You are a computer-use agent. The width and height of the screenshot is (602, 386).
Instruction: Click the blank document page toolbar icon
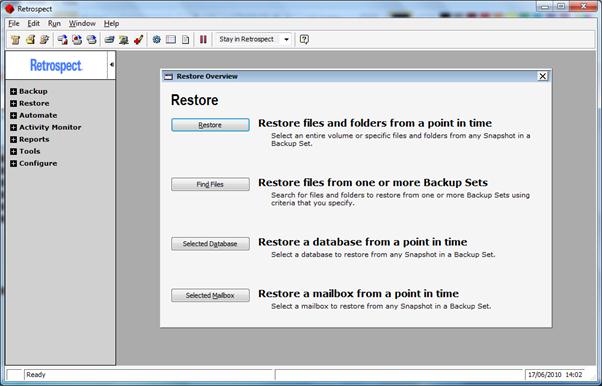(185, 39)
